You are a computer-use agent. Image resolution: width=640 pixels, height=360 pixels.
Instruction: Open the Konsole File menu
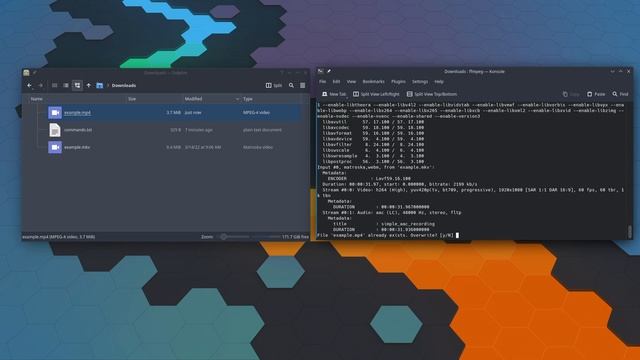[x=322, y=82]
